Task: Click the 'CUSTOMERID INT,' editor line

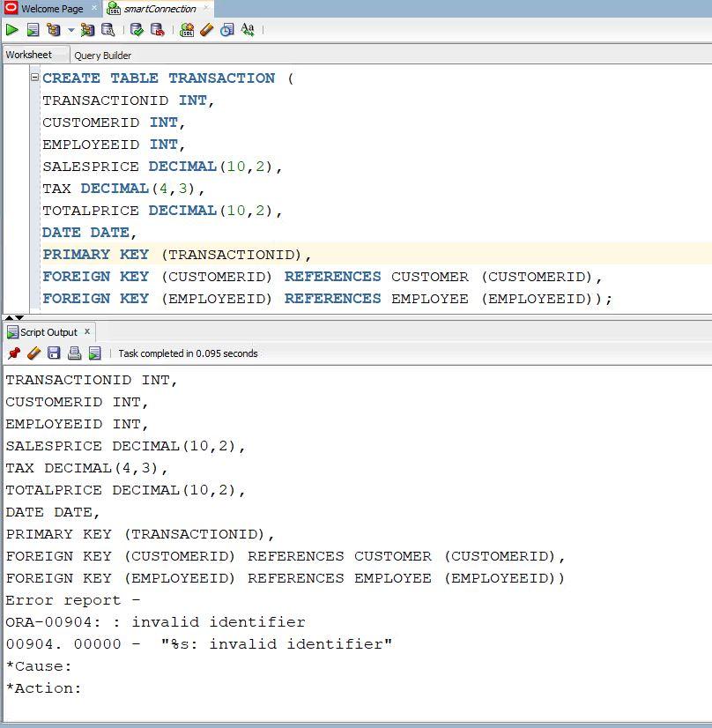Action: [114, 123]
